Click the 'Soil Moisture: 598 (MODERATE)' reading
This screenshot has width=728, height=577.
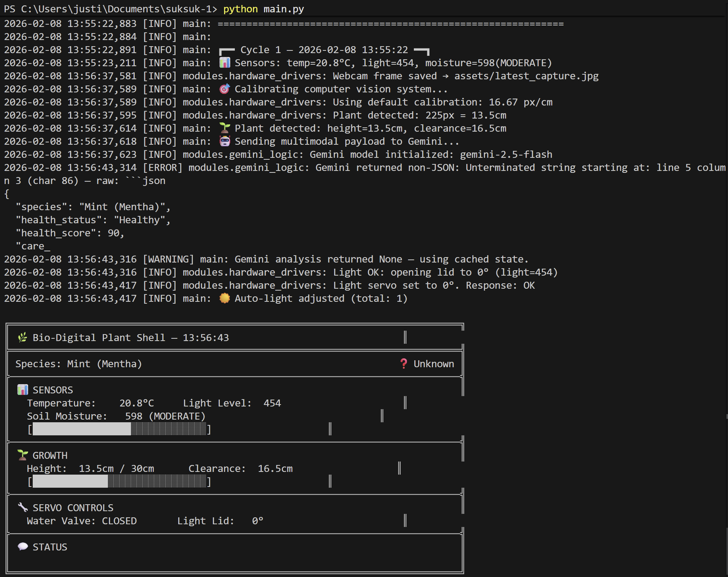[116, 416]
